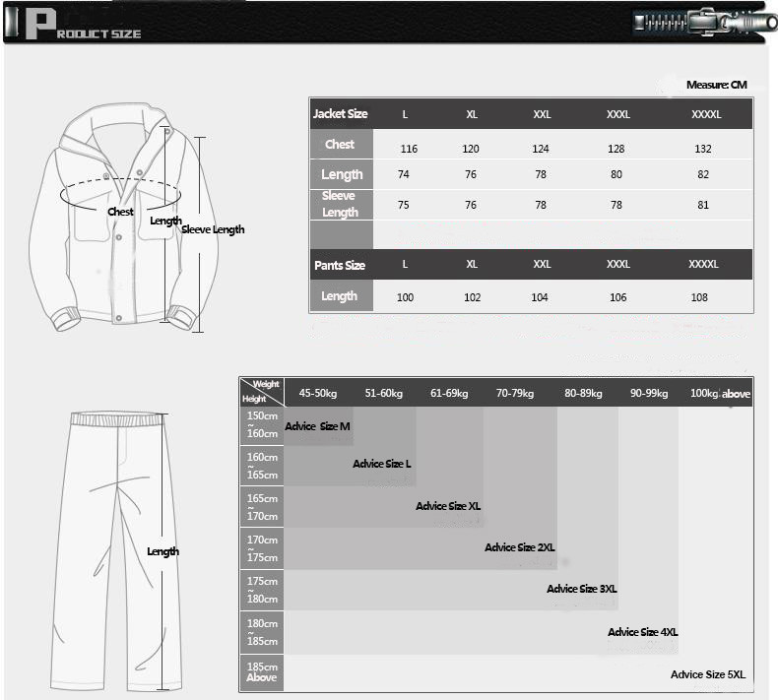Click the large P logo in header
778x700 pixels.
click(x=39, y=24)
